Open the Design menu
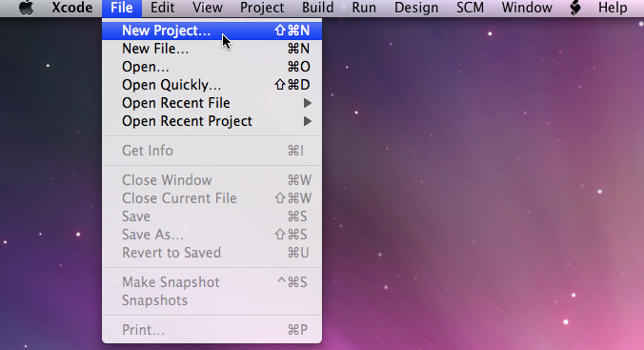Image resolution: width=644 pixels, height=350 pixels. point(416,8)
